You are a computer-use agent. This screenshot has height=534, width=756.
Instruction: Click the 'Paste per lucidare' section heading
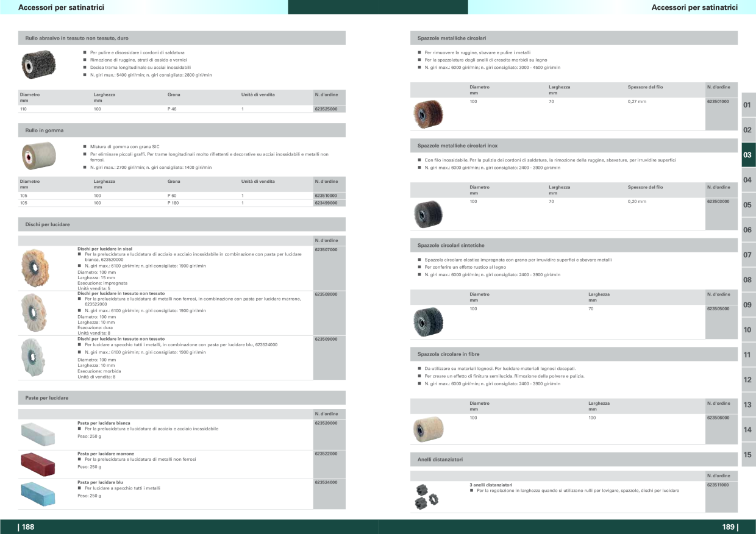(47, 398)
